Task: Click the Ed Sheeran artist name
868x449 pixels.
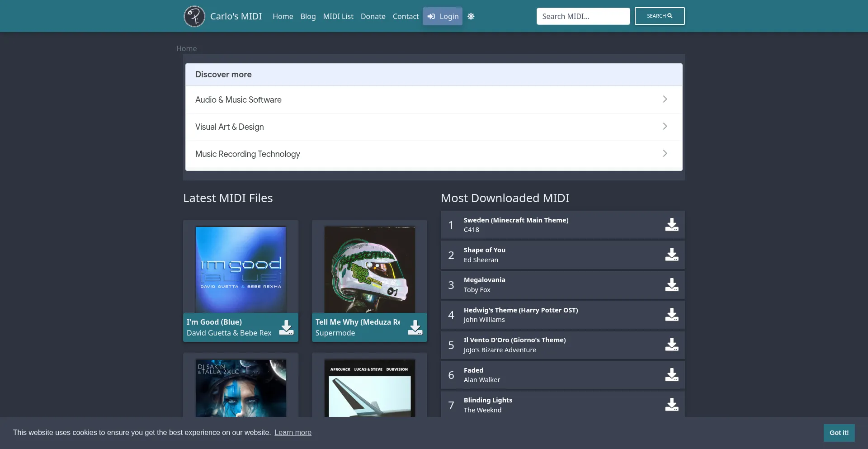Action: click(x=481, y=260)
